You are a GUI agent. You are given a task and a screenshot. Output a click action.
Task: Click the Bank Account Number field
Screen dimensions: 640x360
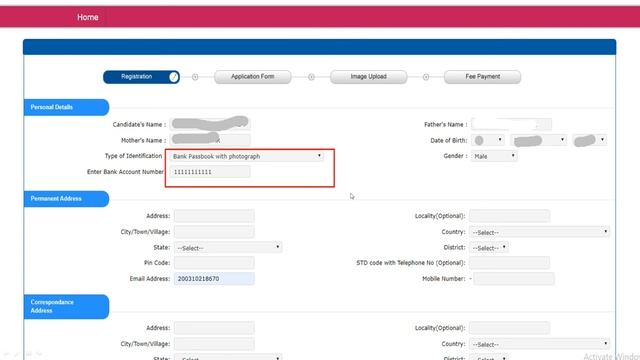[210, 172]
